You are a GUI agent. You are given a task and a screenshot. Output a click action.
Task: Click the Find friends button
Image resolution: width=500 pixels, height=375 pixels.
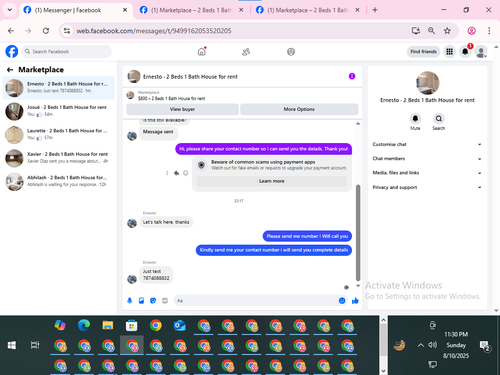[423, 52]
